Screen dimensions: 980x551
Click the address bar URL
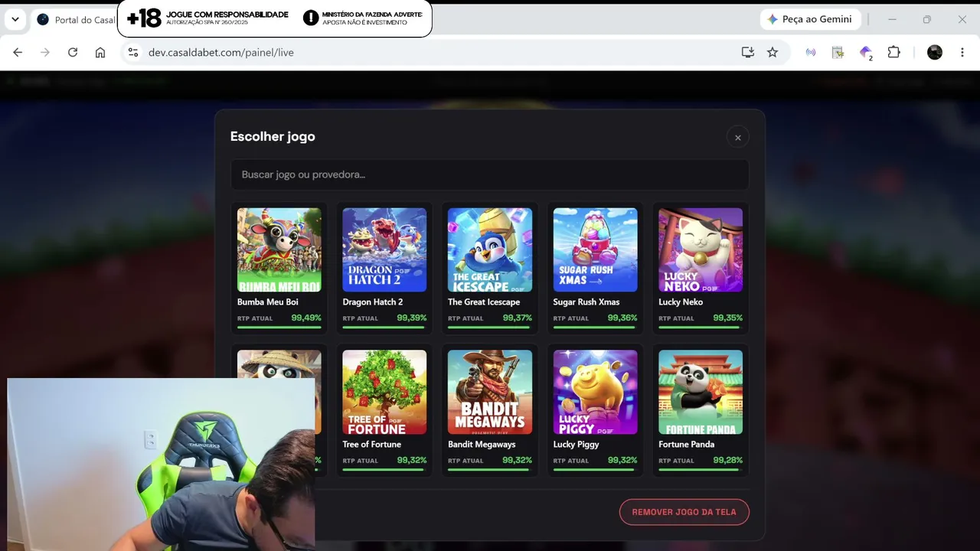(x=221, y=52)
